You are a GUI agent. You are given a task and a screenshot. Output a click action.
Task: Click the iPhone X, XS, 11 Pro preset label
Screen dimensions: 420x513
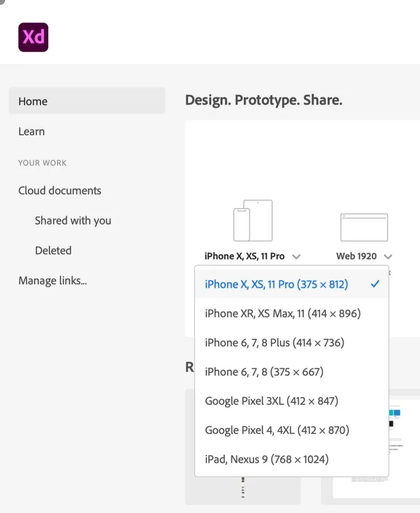(x=244, y=256)
